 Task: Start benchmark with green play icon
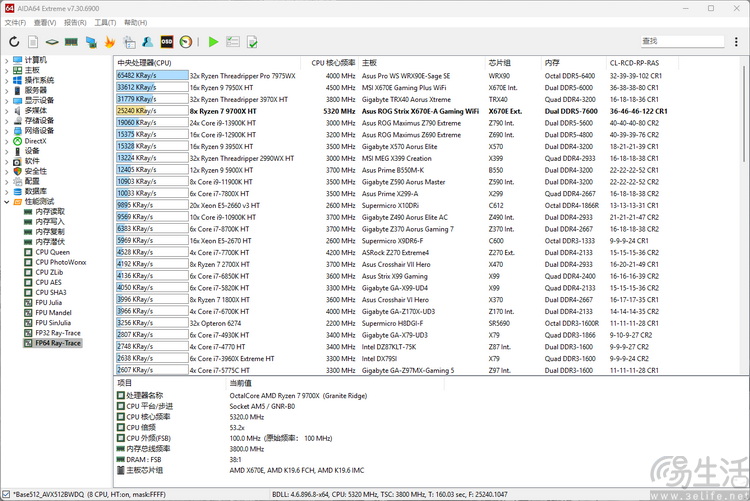213,42
